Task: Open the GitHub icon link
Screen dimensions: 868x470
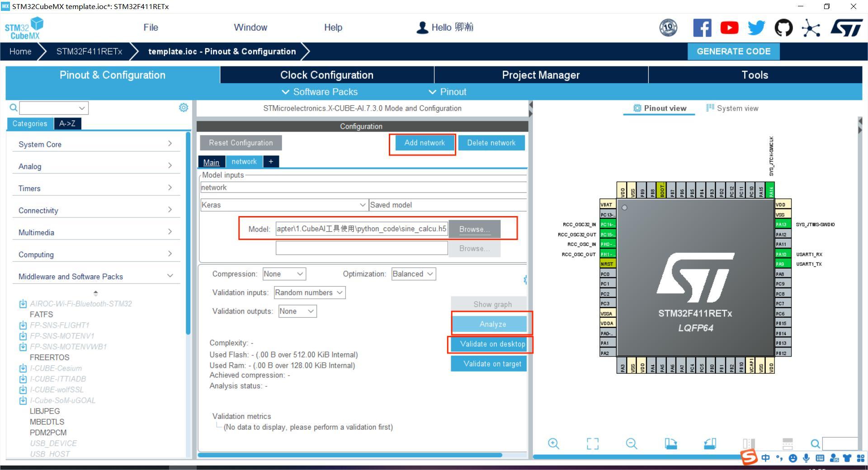Action: point(783,28)
